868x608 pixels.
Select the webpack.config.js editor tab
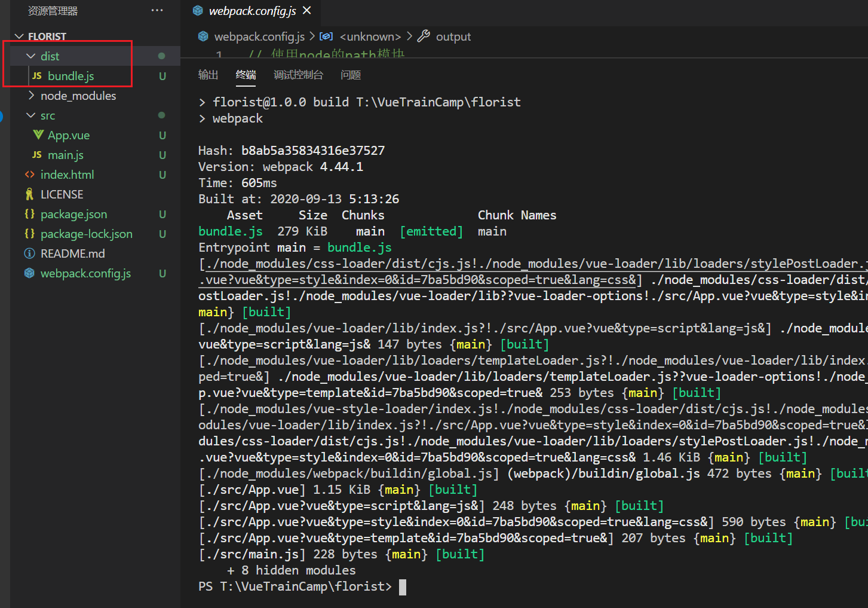point(253,11)
